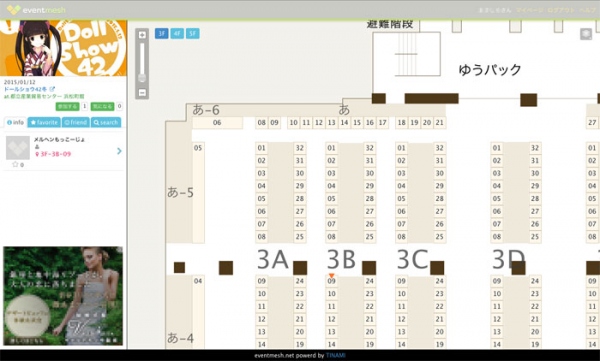Select booth 08 in the top あ row
The width and height of the screenshot is (600, 361).
pos(261,123)
